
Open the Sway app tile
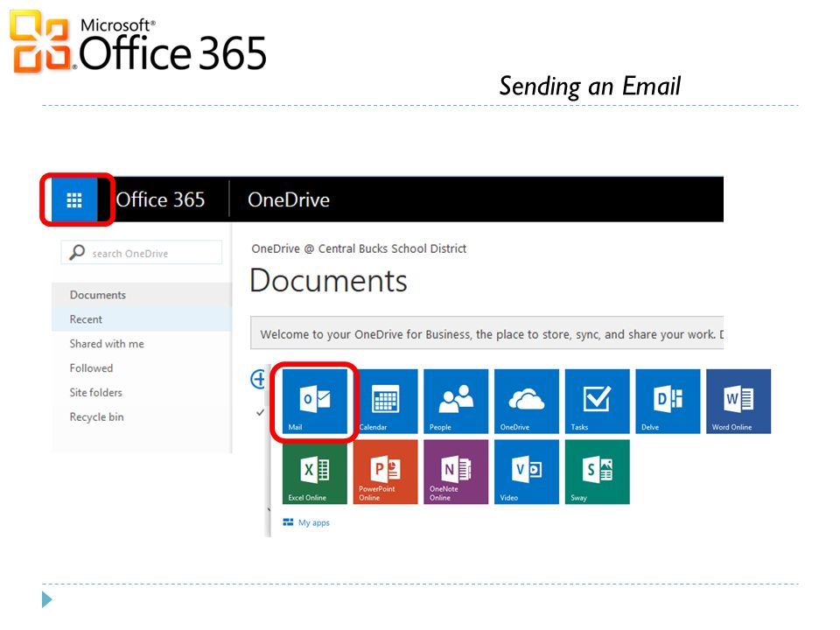[598, 472]
